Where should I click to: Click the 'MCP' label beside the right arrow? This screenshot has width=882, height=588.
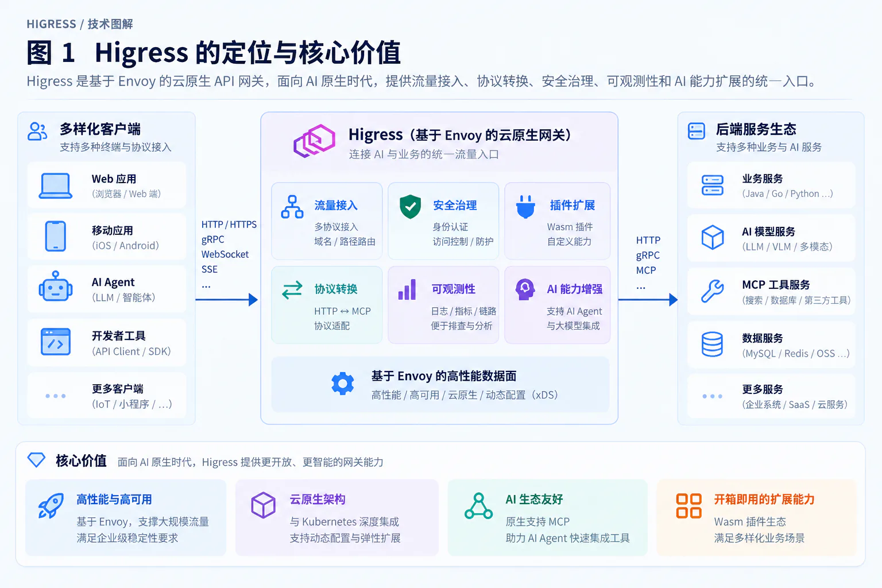click(x=646, y=270)
